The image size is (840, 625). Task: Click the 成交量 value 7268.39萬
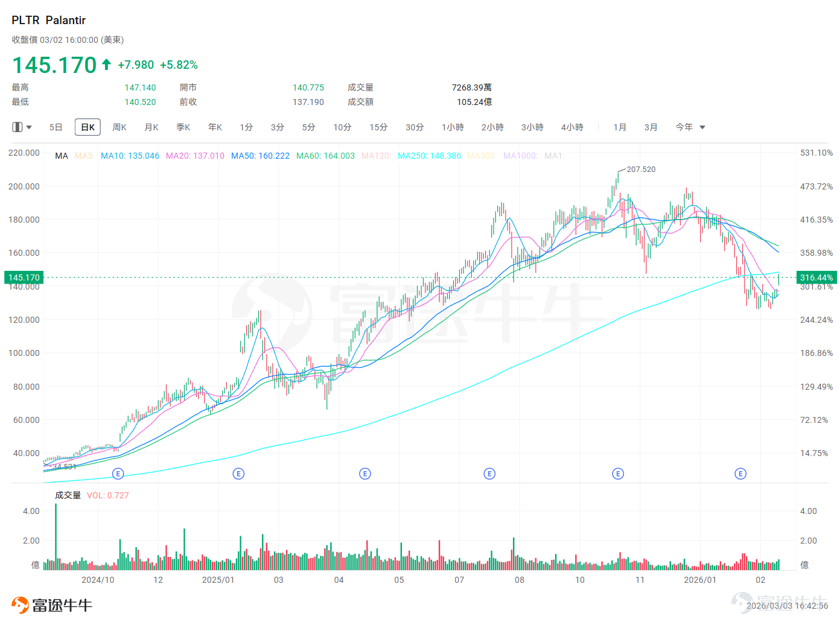click(x=472, y=87)
